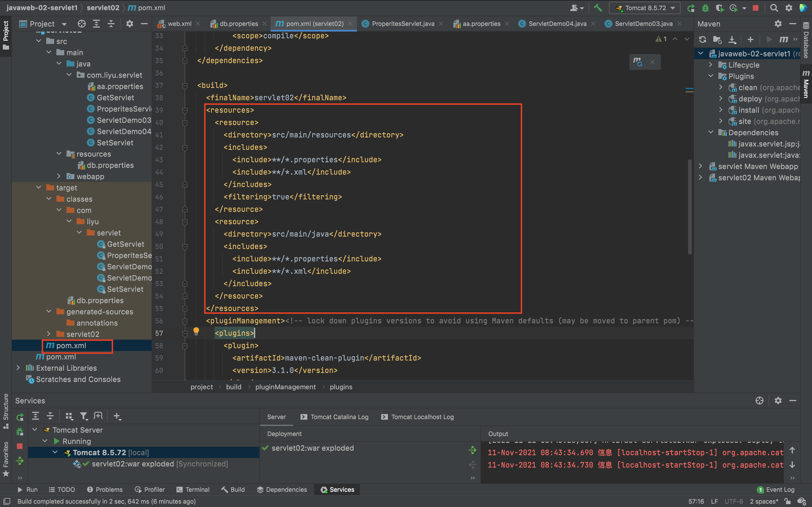Open Search Everywhere magnifier icon
Screen dimensions: 812x507
774,8
